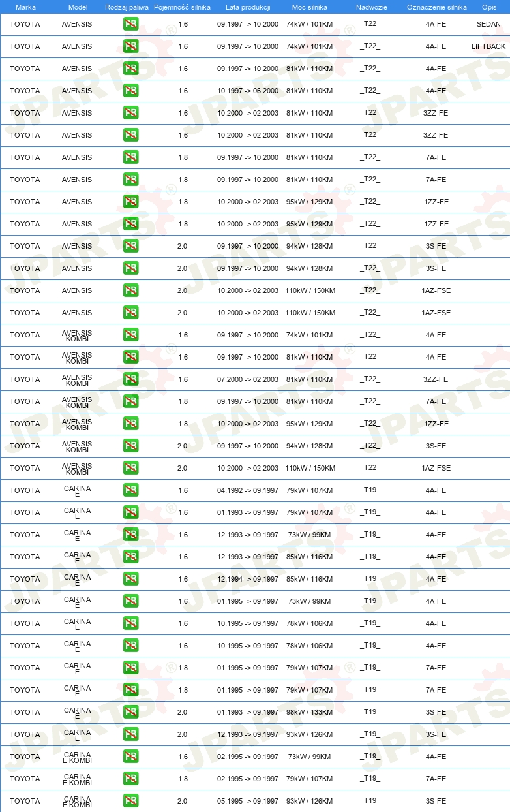The image size is (510, 812).
Task: Click the Marka column header
Action: pos(25,7)
